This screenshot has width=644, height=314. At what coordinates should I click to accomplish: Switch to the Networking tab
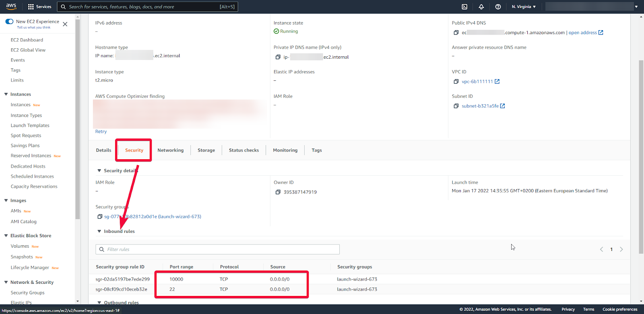[171, 150]
